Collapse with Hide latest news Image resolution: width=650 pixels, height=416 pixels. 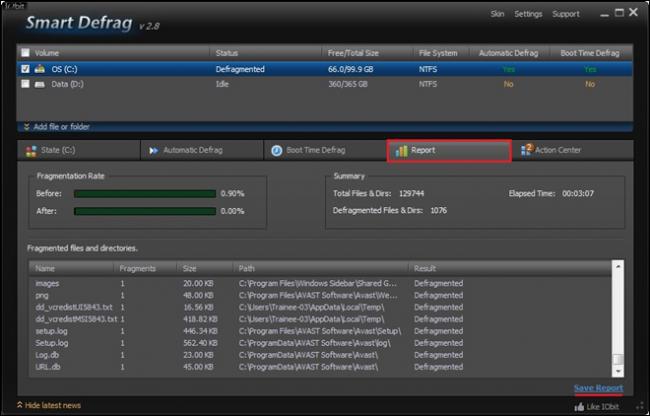49,405
